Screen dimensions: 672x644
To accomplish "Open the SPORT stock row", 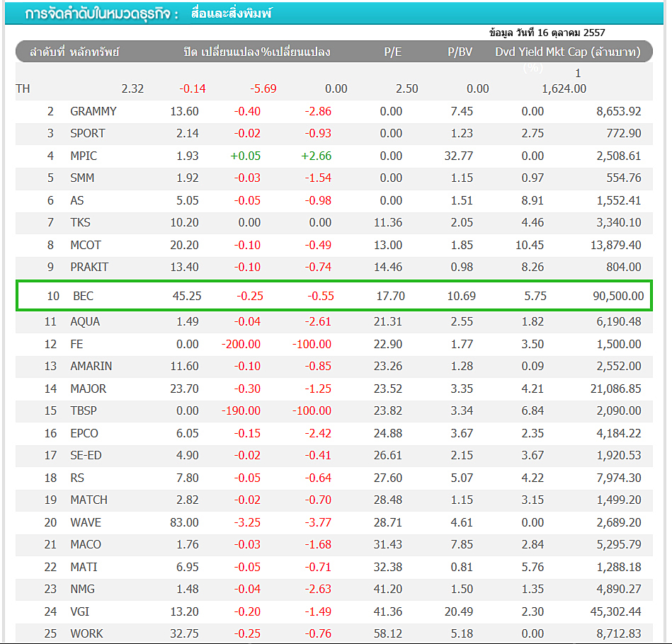I will coord(87,133).
